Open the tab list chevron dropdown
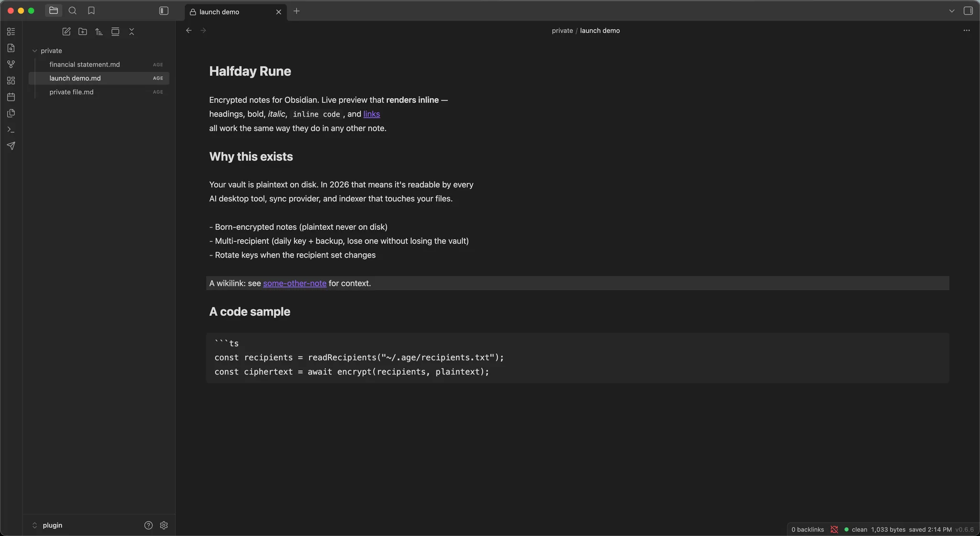The height and width of the screenshot is (536, 980). pyautogui.click(x=952, y=11)
